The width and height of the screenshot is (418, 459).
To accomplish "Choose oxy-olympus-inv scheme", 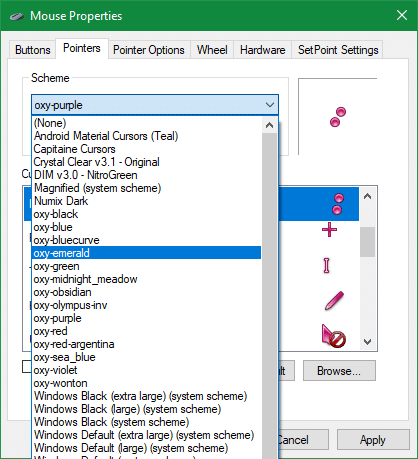I will click(147, 305).
